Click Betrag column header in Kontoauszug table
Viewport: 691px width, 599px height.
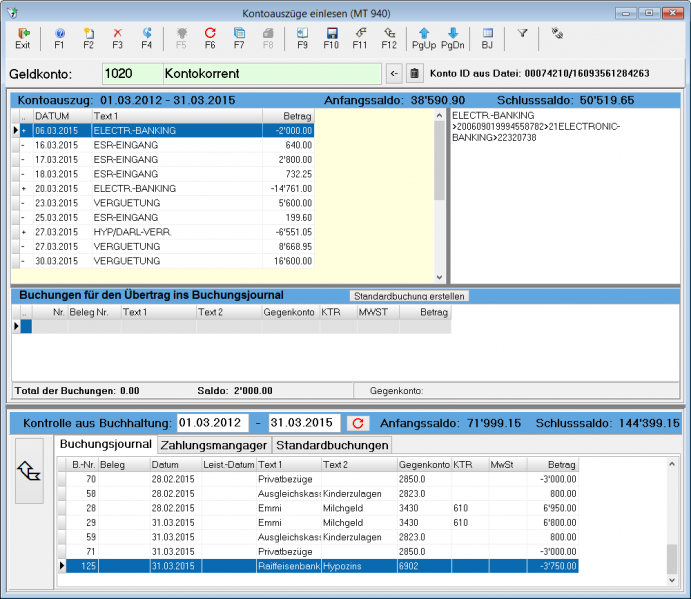point(288,116)
